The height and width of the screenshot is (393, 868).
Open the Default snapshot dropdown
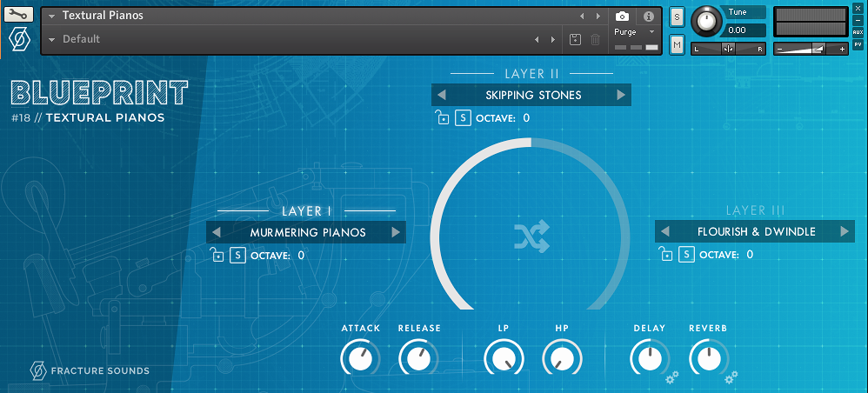click(x=51, y=39)
